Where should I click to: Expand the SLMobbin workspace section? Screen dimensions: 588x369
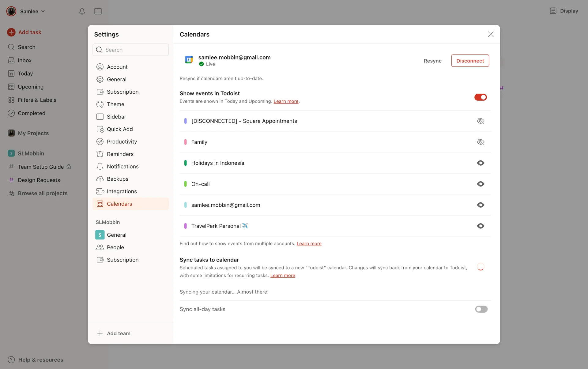pos(31,153)
